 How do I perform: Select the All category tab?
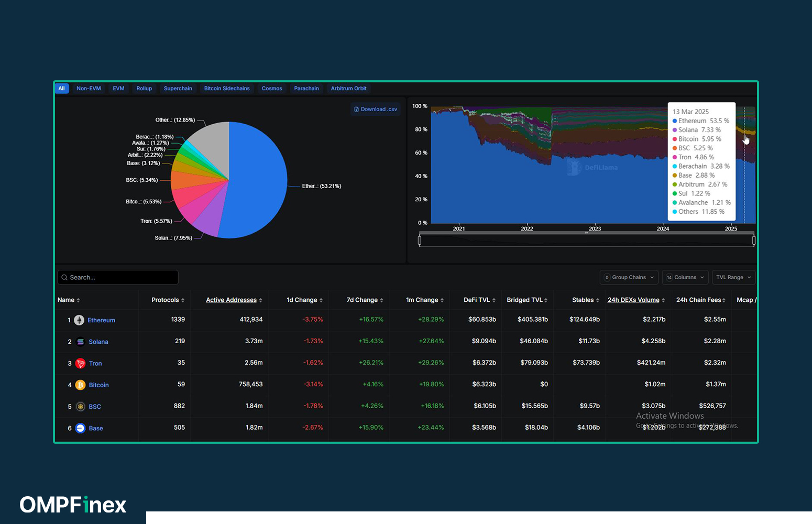tap(62, 88)
